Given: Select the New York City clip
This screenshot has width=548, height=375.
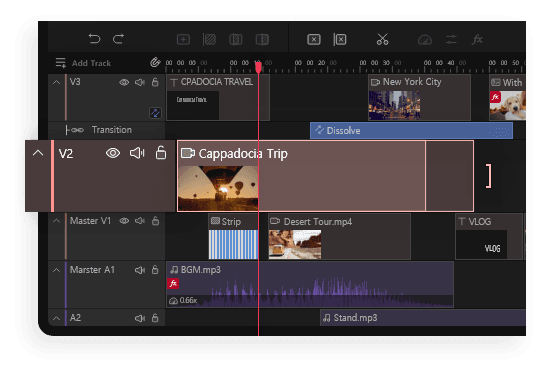Looking at the screenshot, I should pos(419,98).
